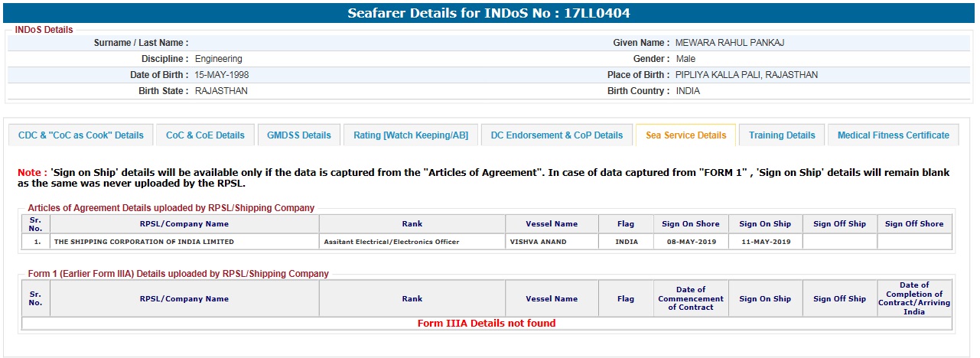Click the given name MEWARA RAHUL PANKAJ
Screen dimensions: 980x358
pyautogui.click(x=729, y=43)
